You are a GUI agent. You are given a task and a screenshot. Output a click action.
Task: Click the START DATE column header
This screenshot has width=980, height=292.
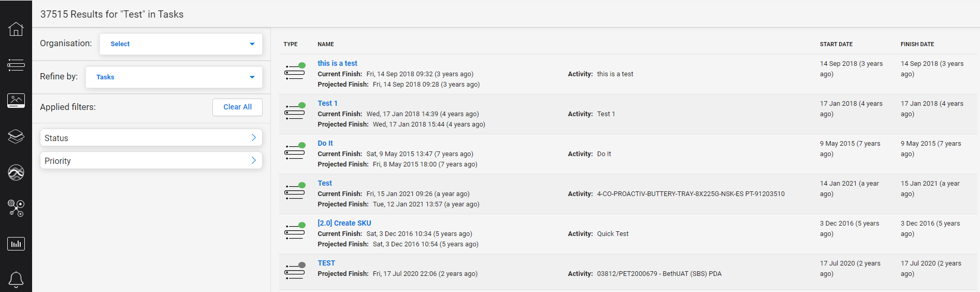click(836, 44)
